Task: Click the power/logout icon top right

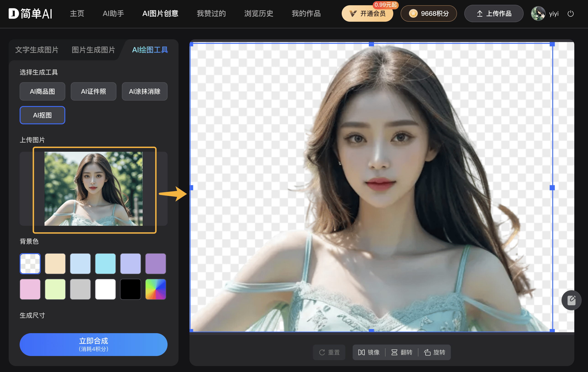Action: [571, 13]
